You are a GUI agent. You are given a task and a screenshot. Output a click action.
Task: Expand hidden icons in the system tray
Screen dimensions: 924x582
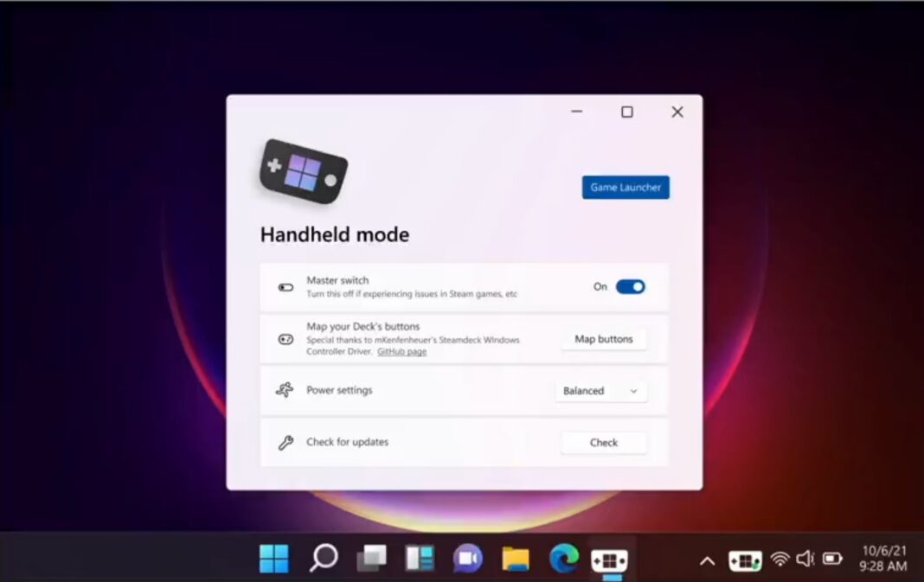[708, 558]
